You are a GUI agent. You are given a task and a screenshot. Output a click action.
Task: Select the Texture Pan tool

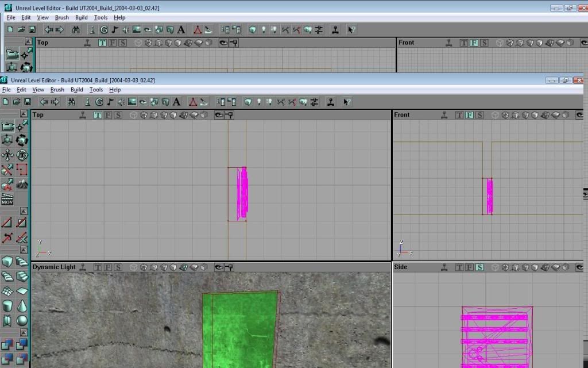tap(7, 155)
